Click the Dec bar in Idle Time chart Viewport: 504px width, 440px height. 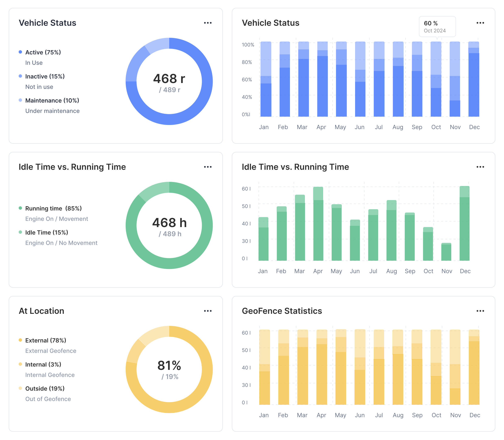point(464,224)
